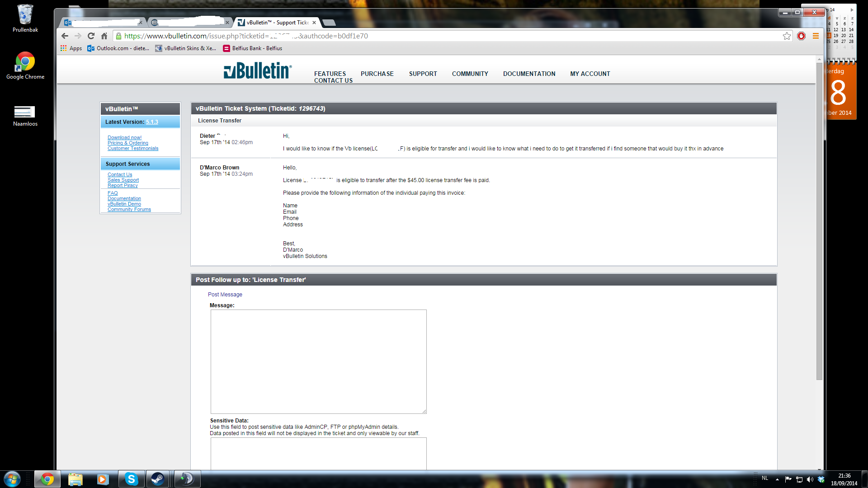This screenshot has width=868, height=488.
Task: Open the MY ACCOUNT menu item
Action: pyautogui.click(x=590, y=74)
